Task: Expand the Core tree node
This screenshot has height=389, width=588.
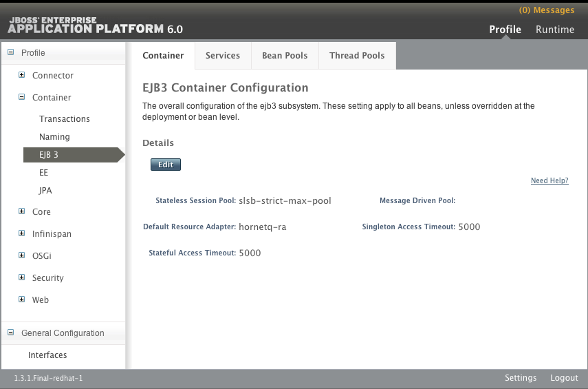Action: (x=22, y=211)
